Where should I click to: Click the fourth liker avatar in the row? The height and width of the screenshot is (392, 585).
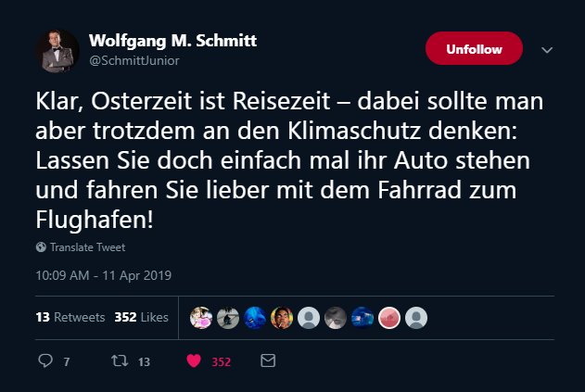click(283, 318)
